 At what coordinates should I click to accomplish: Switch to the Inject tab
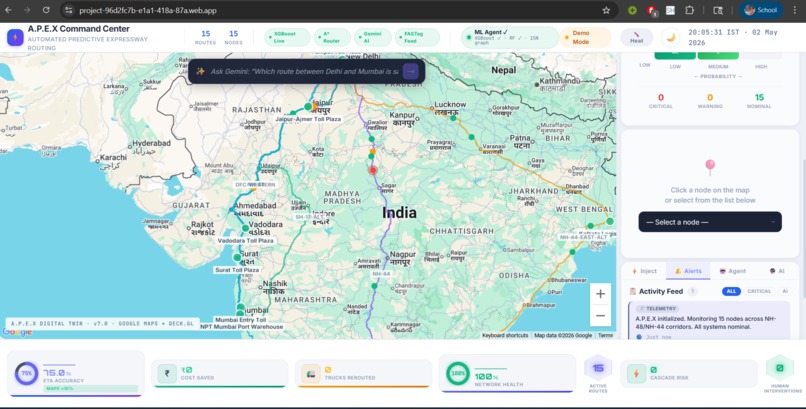pyautogui.click(x=644, y=271)
